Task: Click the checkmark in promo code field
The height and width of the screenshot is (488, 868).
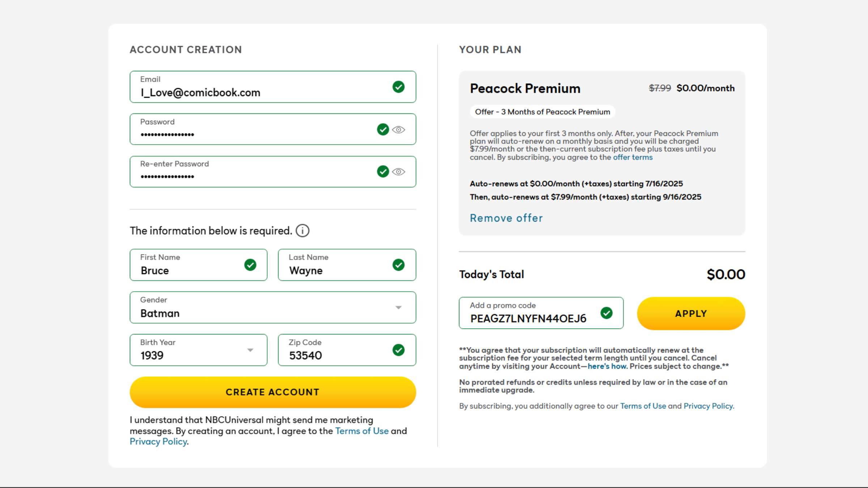Action: (x=606, y=313)
